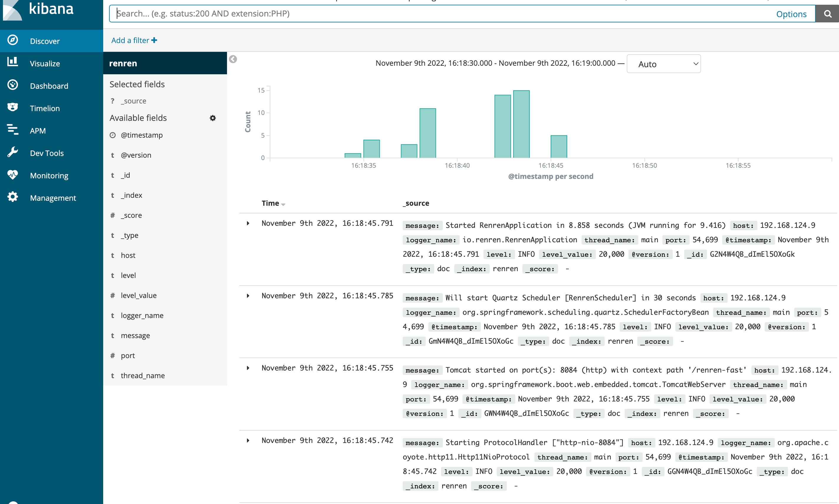Click the search magnifier button

(x=827, y=14)
